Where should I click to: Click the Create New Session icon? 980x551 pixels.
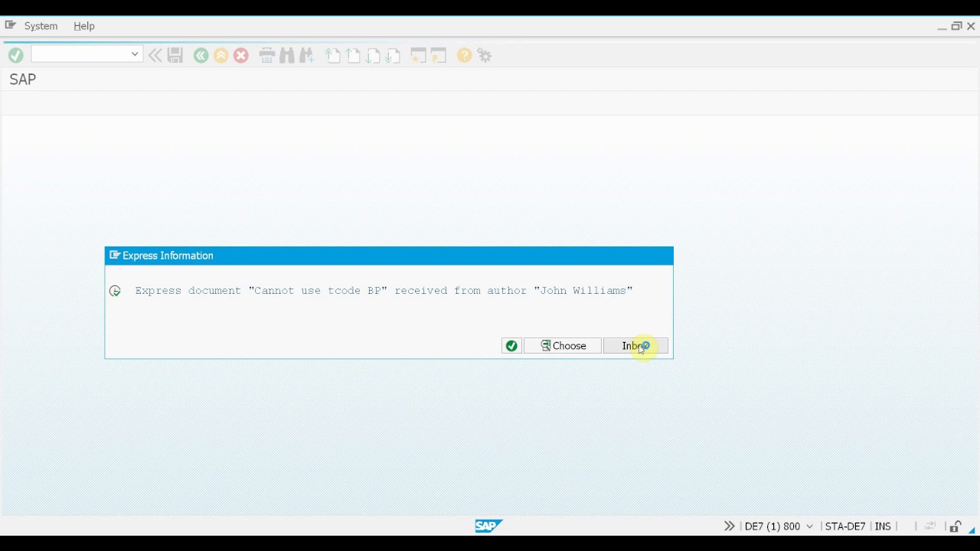(x=418, y=55)
